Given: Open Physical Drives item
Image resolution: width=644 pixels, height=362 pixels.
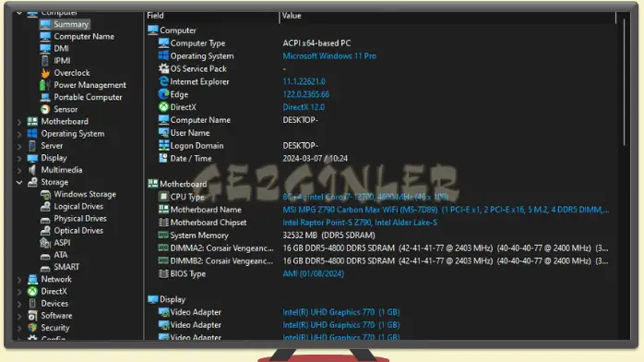Looking at the screenshot, I should [x=80, y=219].
